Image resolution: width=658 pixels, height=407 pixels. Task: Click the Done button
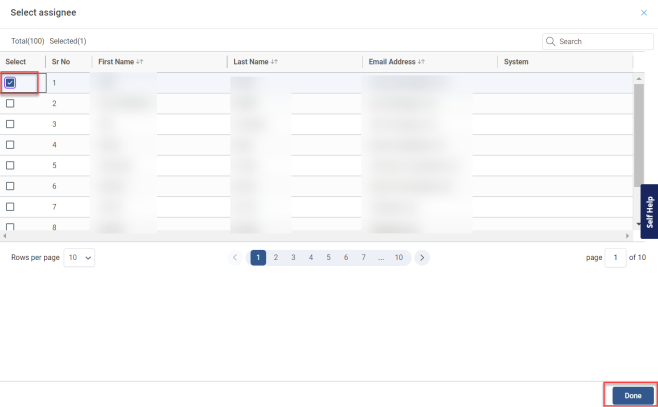pos(632,395)
